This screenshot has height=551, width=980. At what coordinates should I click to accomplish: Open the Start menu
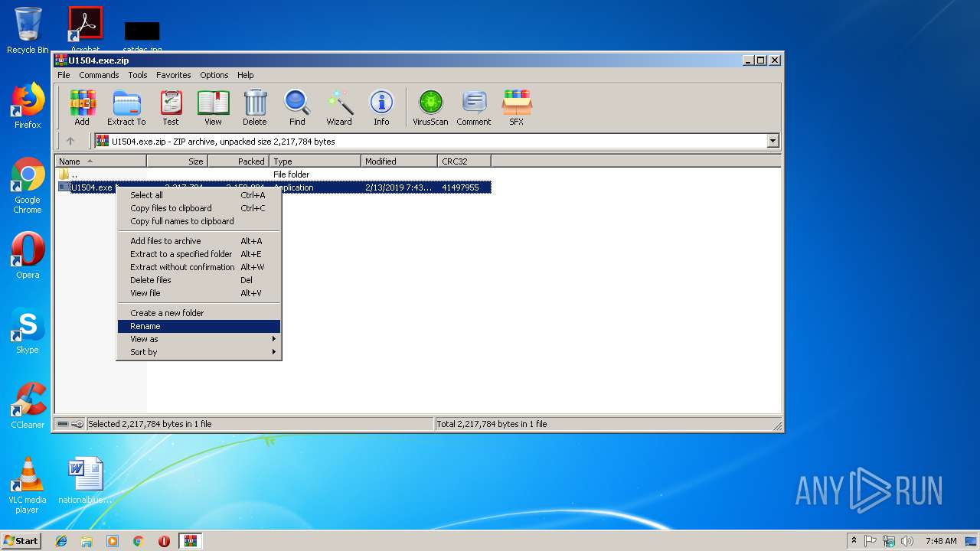[x=21, y=541]
